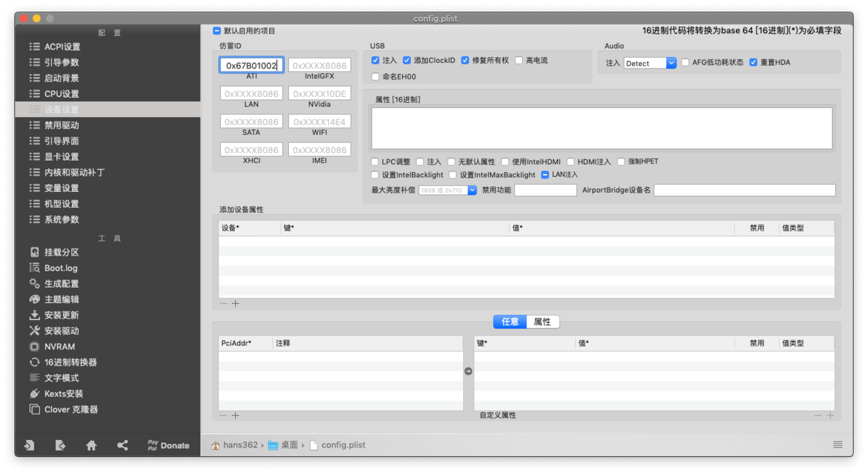Enable the 强制HPET checkbox
The width and height of the screenshot is (868, 474).
coord(621,162)
